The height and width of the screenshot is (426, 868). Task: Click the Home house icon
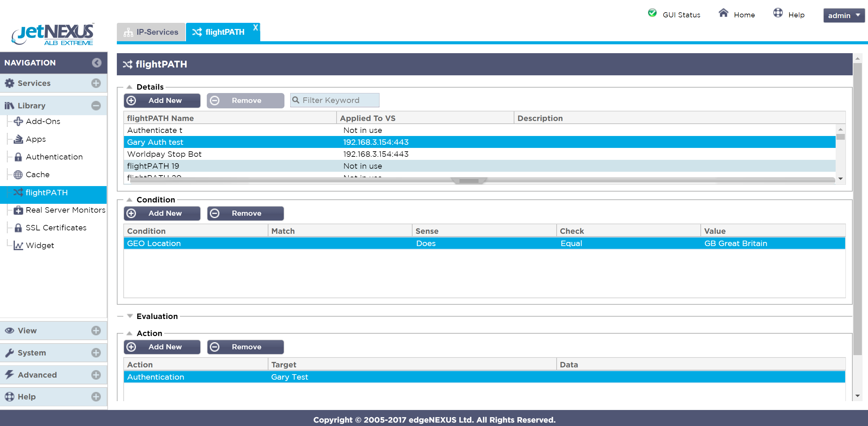pyautogui.click(x=723, y=13)
